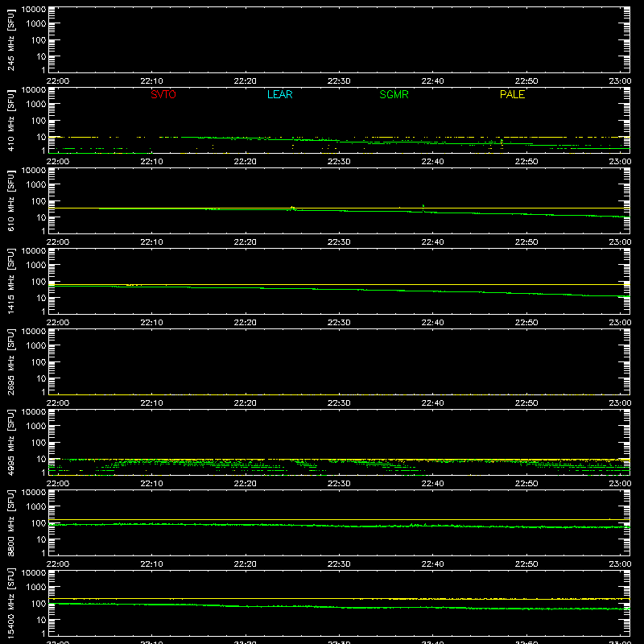Image resolution: width=644 pixels, height=644 pixels.
Task: Click 22:40 under the 610 MHz panel
Action: 432,242
